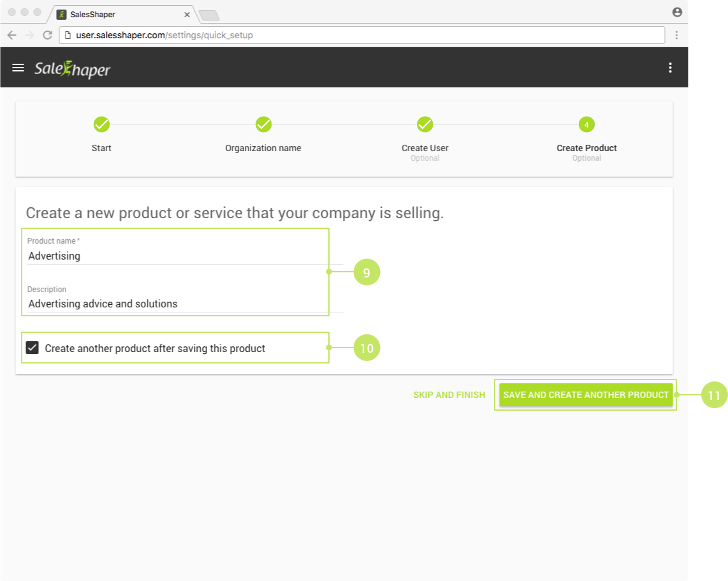Reload the current page
Image resolution: width=728 pixels, height=581 pixels.
point(47,35)
